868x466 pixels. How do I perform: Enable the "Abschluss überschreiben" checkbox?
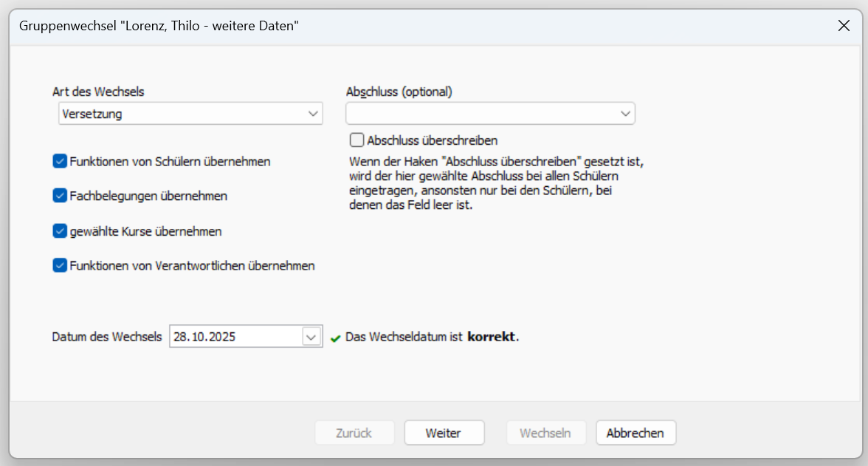tap(357, 140)
